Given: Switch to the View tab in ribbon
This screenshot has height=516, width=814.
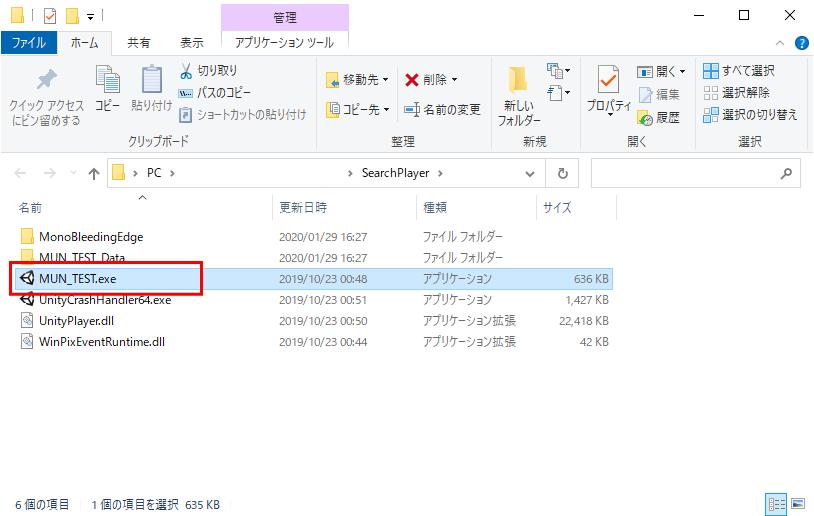Looking at the screenshot, I should (191, 43).
